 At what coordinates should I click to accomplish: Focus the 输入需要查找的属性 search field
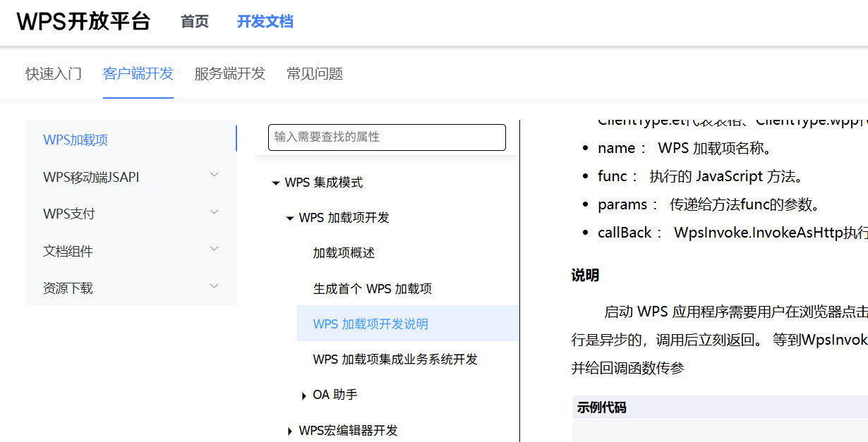(387, 137)
